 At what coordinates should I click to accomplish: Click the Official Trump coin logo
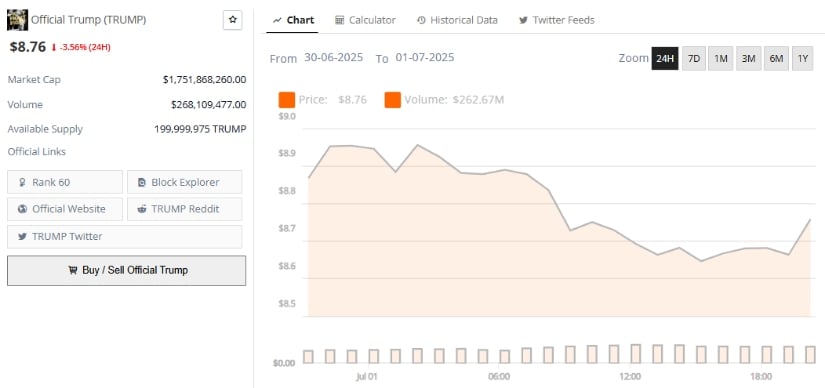(x=17, y=20)
